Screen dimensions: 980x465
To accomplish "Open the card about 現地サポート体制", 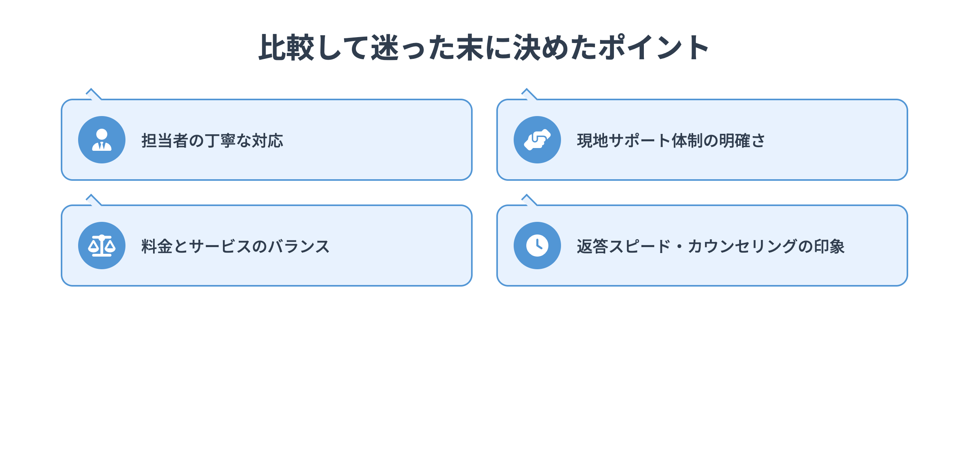I will coord(809,158).
